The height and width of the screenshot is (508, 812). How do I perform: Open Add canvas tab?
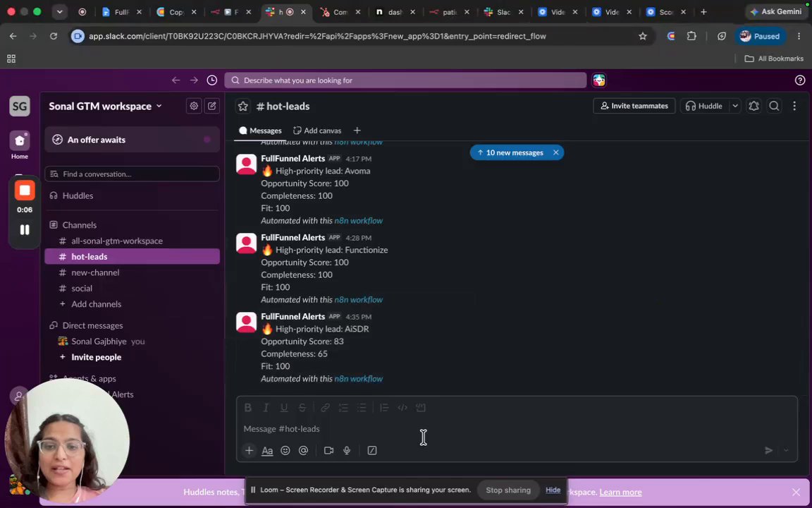[317, 131]
